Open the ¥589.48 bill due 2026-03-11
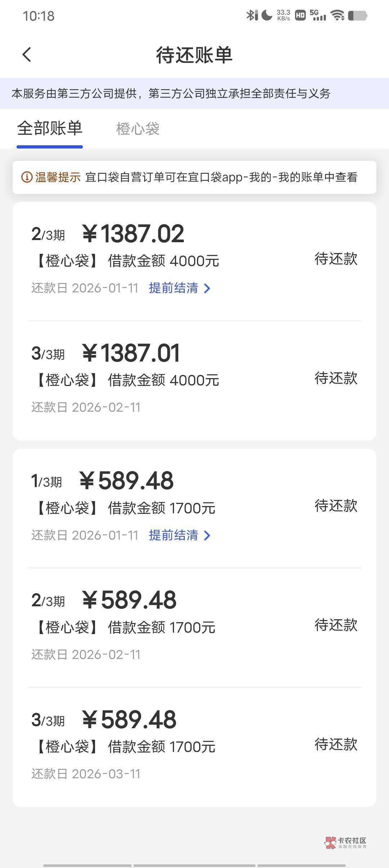 (194, 745)
